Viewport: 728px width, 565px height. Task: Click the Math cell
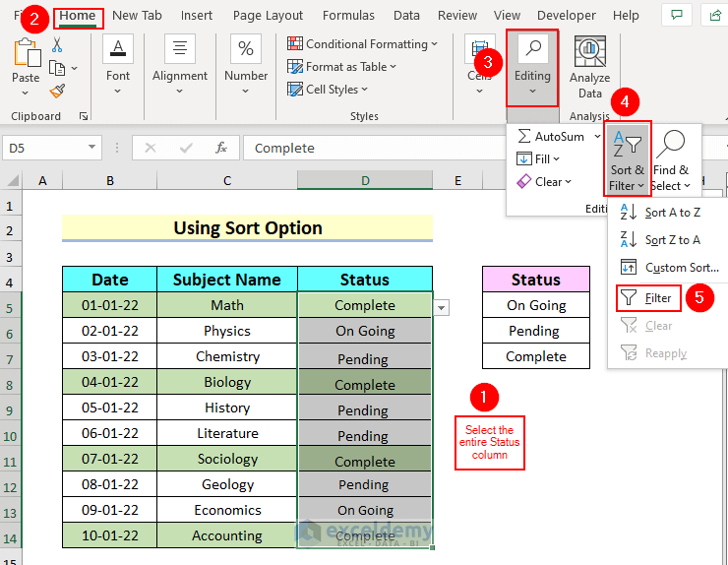click(227, 305)
